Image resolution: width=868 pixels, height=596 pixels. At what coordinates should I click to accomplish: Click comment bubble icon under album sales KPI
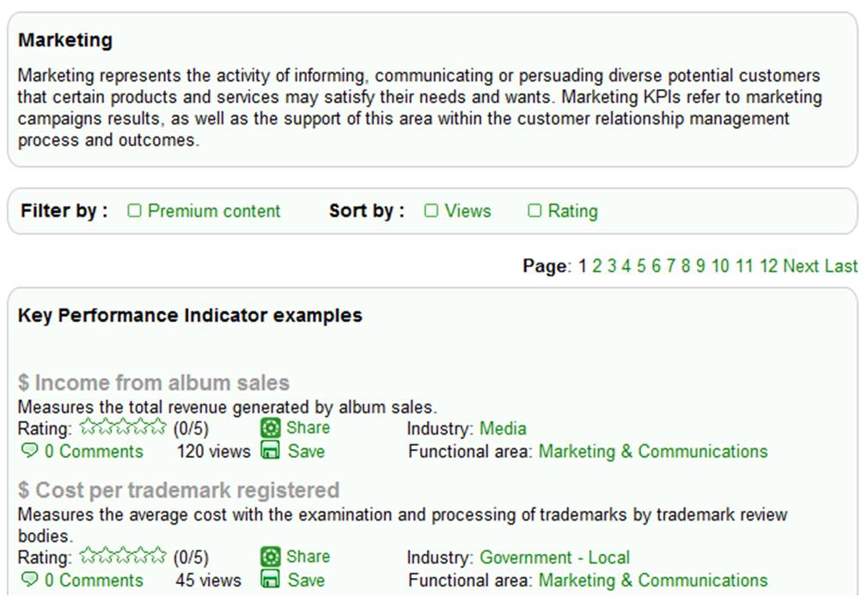pos(28,451)
